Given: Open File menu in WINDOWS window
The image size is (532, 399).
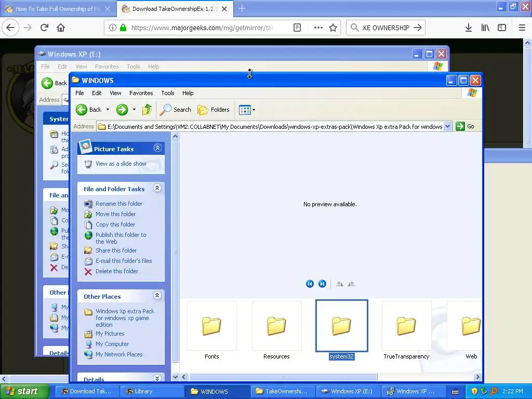Looking at the screenshot, I should click(79, 93).
